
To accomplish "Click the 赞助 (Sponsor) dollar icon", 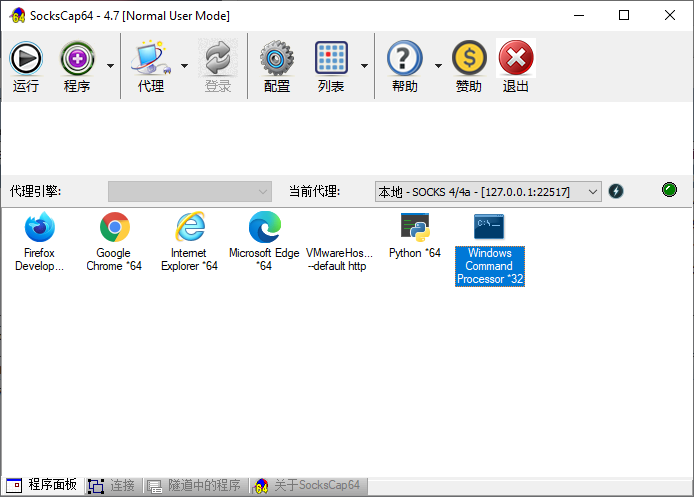I will (469, 58).
